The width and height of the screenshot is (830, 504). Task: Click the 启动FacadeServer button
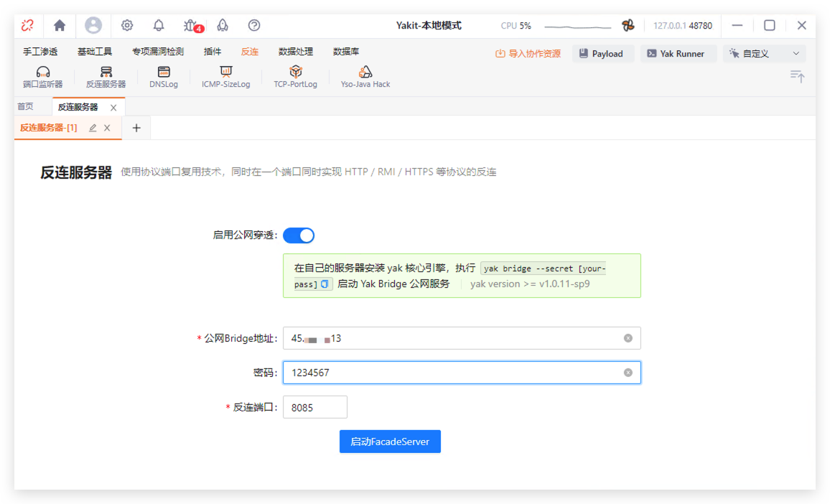[x=390, y=442]
